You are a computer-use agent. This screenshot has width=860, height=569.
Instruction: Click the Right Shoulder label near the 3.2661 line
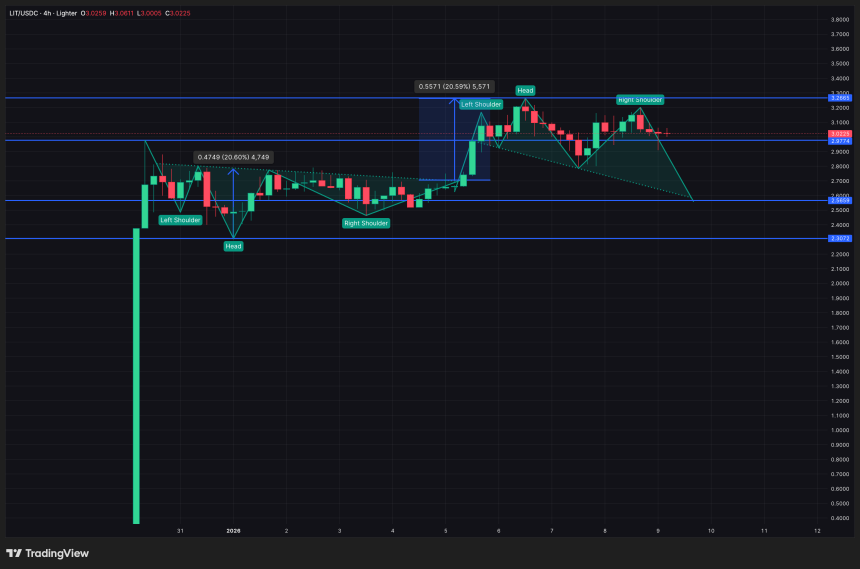coord(640,100)
